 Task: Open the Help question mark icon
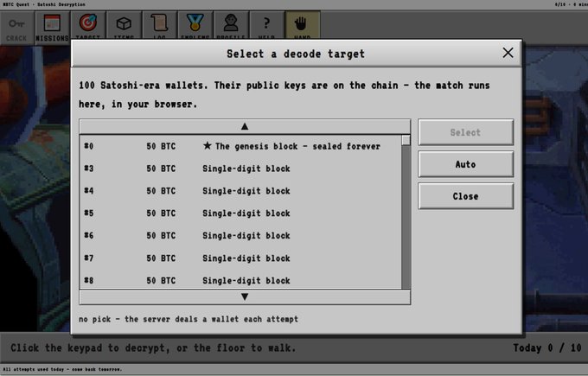coord(266,25)
